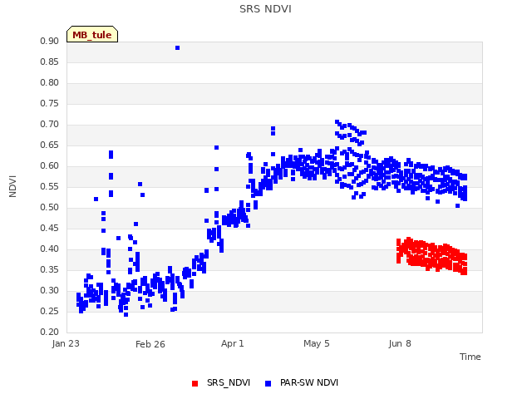
Task: Click the NDVI y-axis title
Action: 12,186
